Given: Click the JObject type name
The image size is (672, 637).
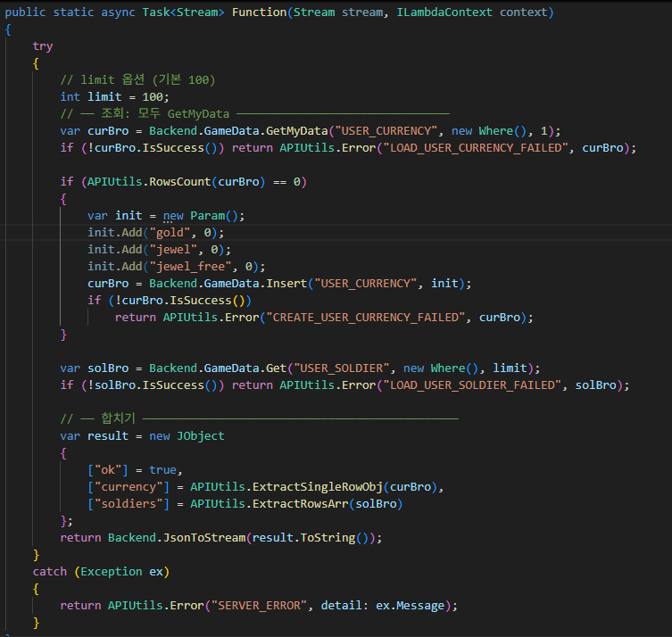Looking at the screenshot, I should coord(201,435).
